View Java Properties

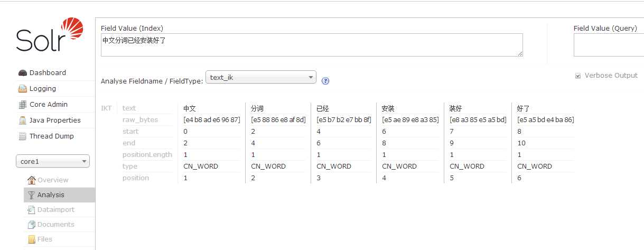55,121
